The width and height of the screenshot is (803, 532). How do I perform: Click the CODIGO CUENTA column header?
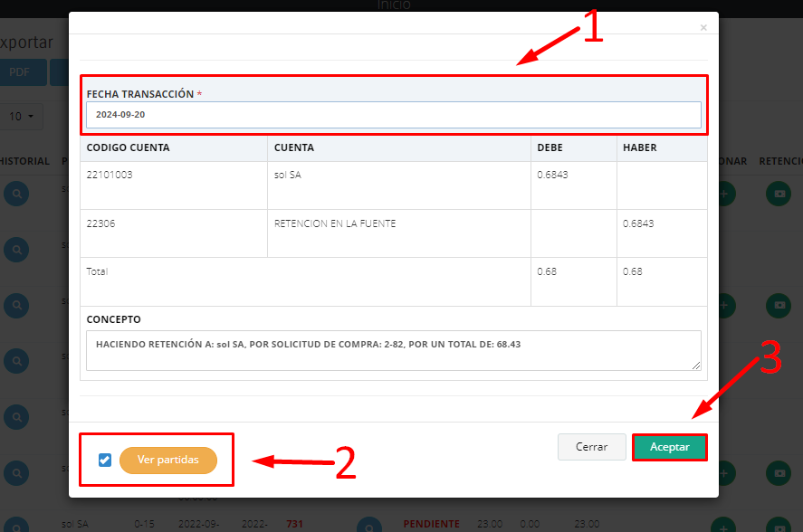point(128,147)
